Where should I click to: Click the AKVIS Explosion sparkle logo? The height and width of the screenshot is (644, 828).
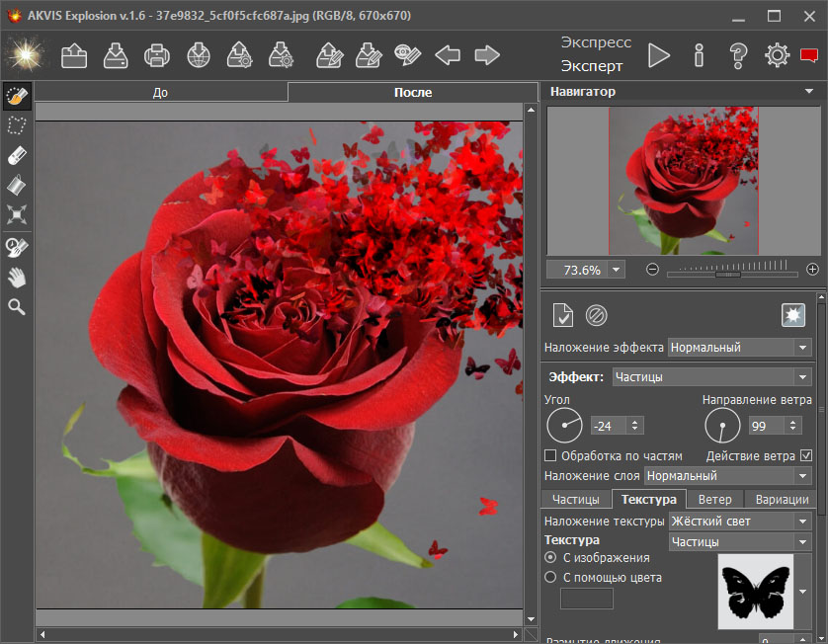(x=25, y=55)
